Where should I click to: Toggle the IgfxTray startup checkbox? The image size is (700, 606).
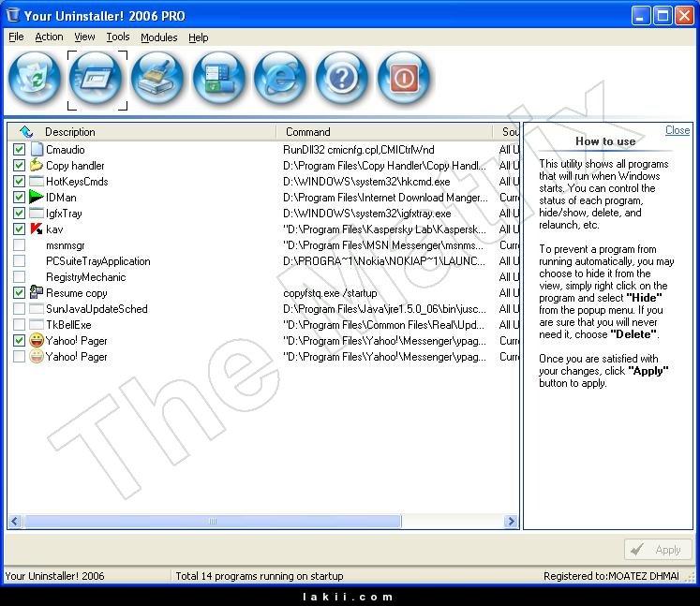pos(19,213)
